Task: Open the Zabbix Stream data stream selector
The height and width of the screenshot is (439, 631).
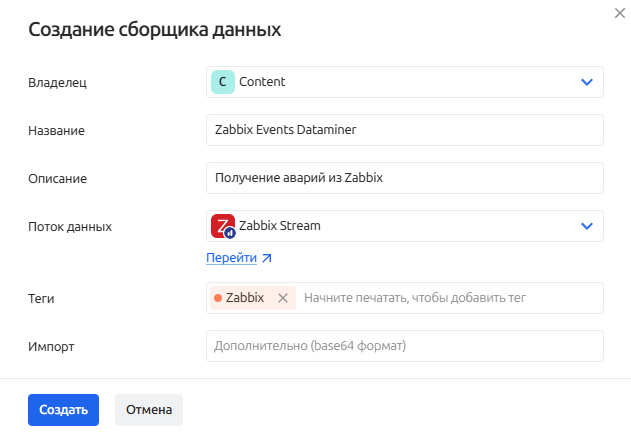Action: (x=400, y=226)
